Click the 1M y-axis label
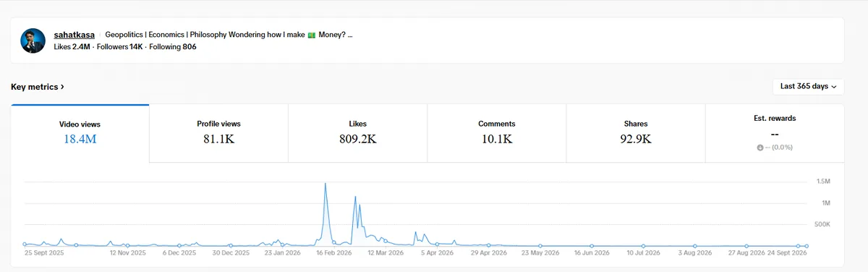Screen dimensions: 868x272 pos(825,203)
